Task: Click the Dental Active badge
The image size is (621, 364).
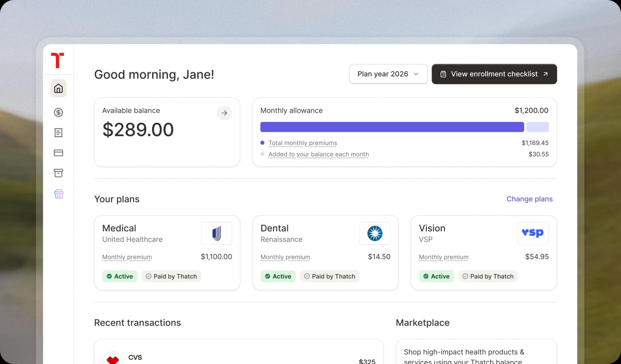Action: point(278,276)
